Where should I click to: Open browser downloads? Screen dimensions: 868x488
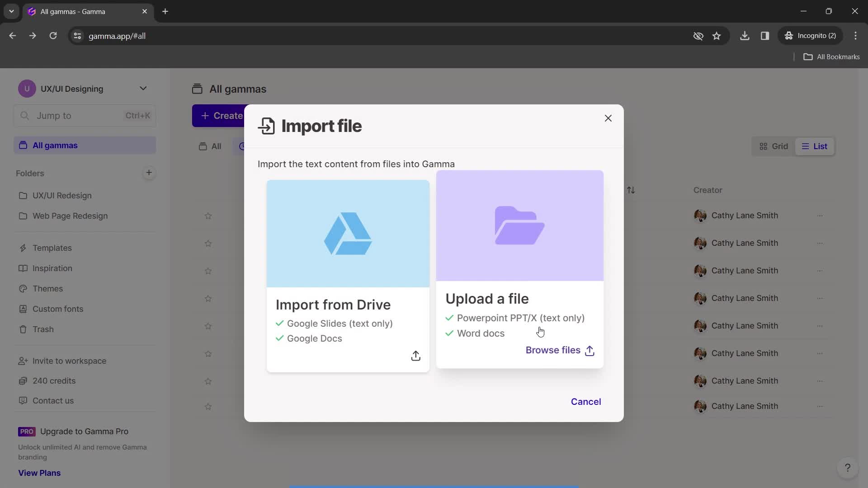point(745,36)
